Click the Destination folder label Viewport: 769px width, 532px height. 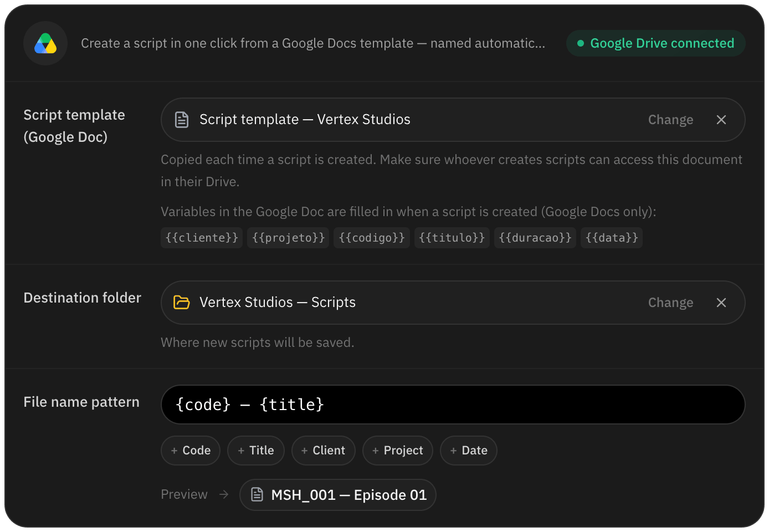(83, 298)
